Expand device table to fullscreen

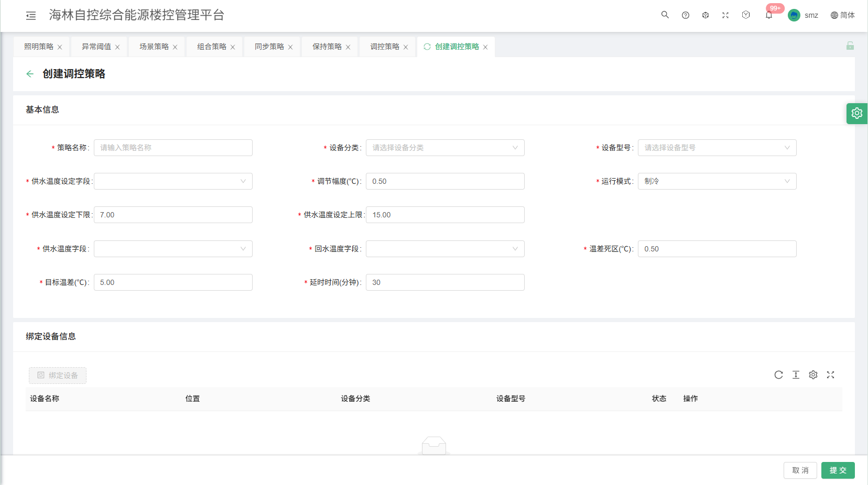click(x=830, y=375)
